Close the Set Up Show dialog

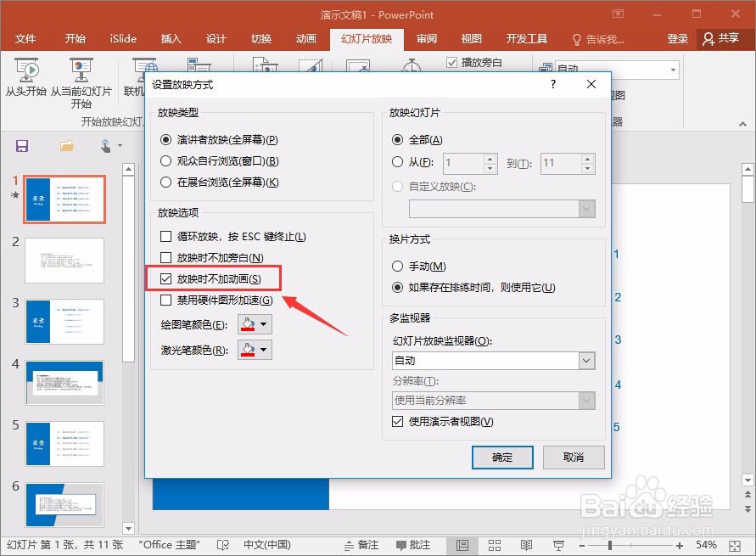[591, 84]
